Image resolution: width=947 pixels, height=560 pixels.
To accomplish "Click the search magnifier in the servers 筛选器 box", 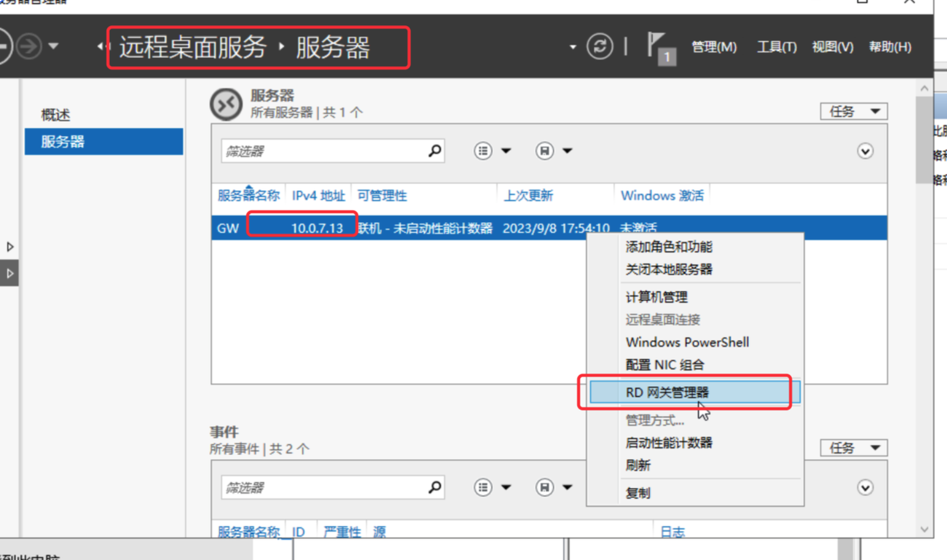I will coord(434,151).
